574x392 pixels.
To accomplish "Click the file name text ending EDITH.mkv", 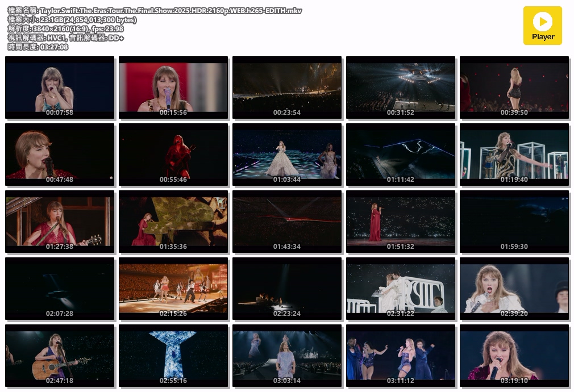I will [x=155, y=11].
